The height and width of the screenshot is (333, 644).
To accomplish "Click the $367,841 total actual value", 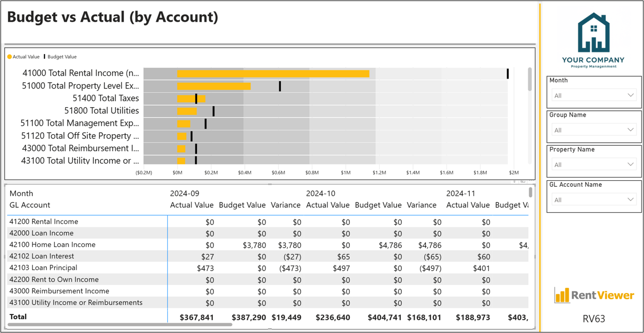I will [196, 317].
